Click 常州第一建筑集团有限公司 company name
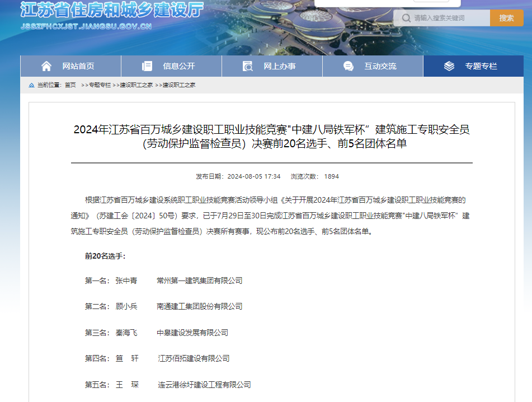Screen dimensions: 532x402 click(x=200, y=281)
